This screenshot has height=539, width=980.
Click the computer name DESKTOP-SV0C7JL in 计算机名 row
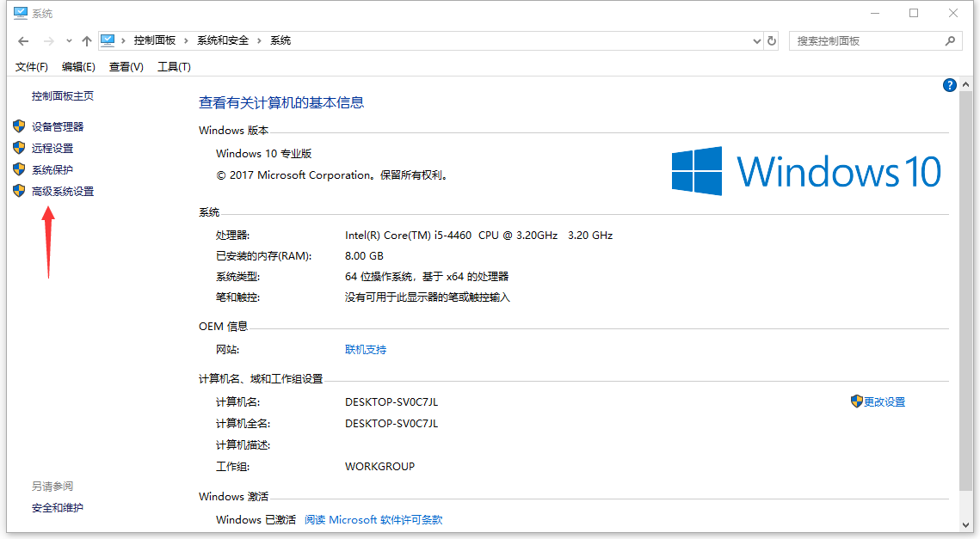coord(391,402)
